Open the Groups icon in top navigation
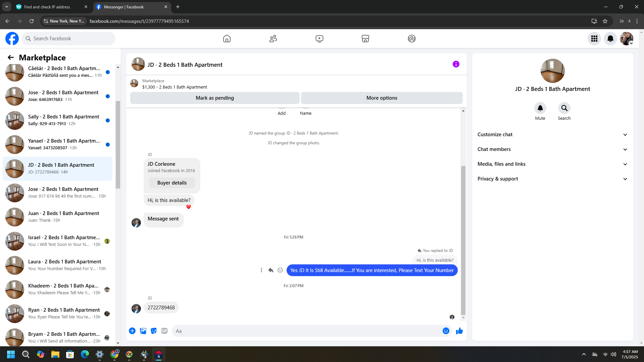Image resolution: width=644 pixels, height=362 pixels. click(x=412, y=39)
